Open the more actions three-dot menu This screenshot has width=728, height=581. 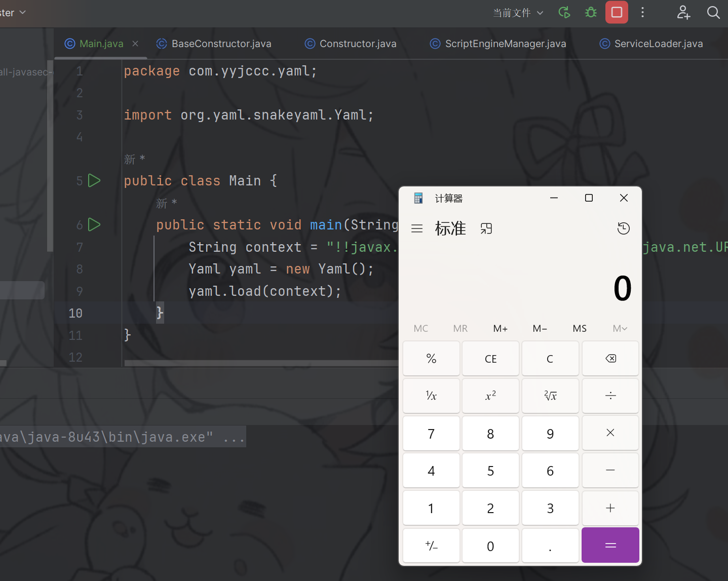pyautogui.click(x=642, y=12)
